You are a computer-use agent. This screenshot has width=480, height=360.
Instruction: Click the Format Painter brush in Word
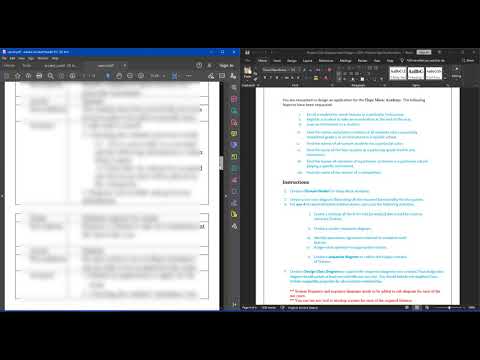tap(255, 79)
